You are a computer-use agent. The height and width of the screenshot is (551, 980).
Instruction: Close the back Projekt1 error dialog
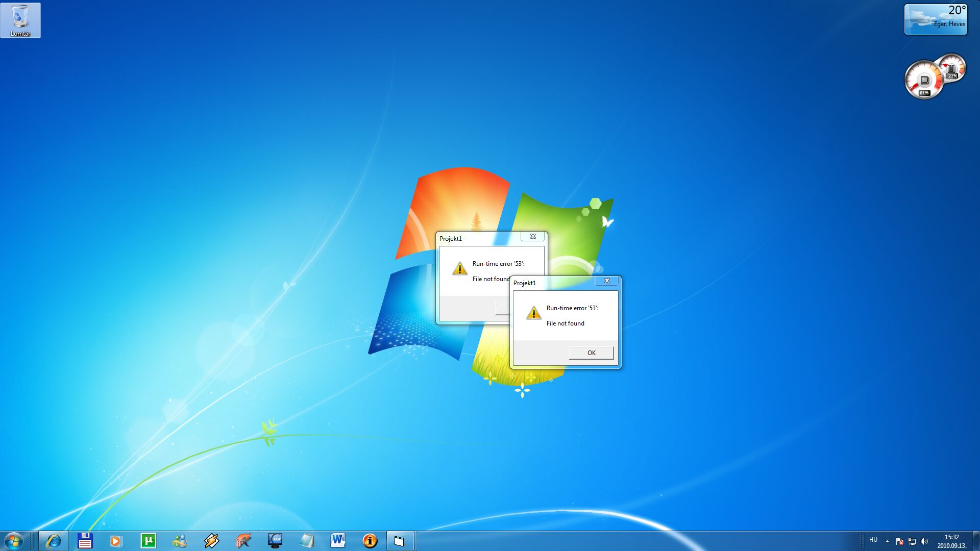(533, 236)
